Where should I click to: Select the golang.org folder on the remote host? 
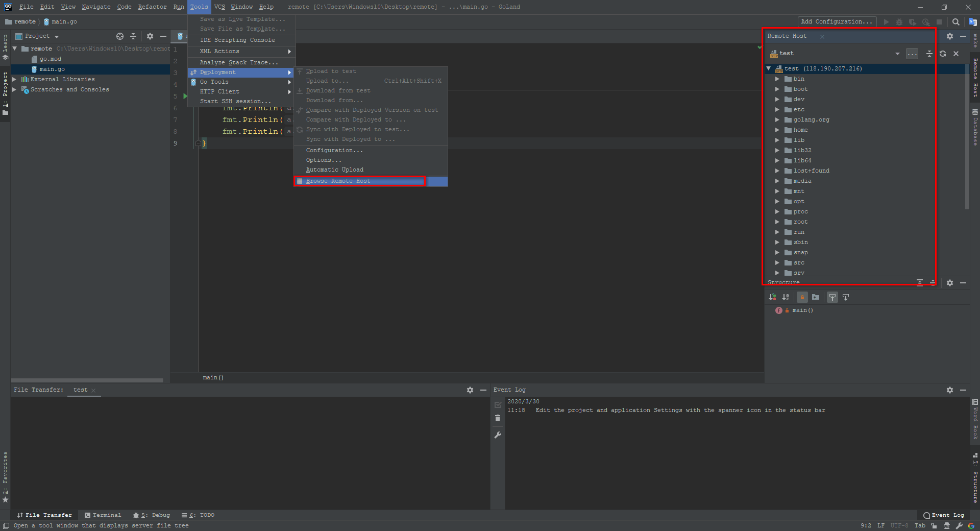click(x=811, y=120)
